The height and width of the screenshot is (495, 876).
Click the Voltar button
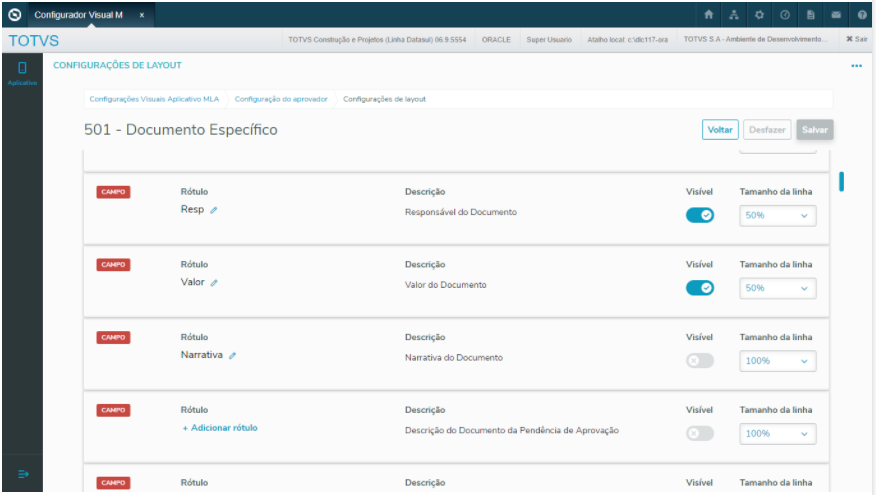720,130
